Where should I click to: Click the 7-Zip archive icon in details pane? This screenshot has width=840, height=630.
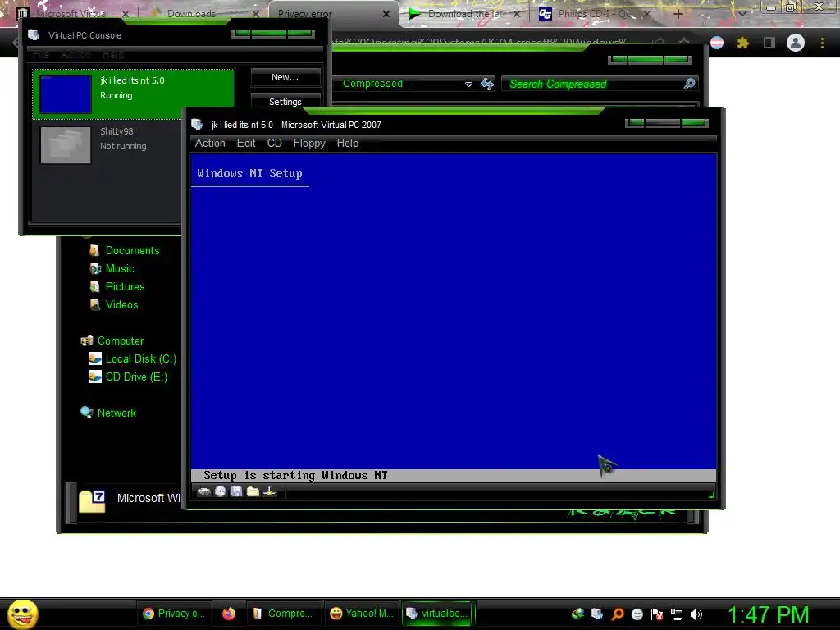[x=92, y=501]
